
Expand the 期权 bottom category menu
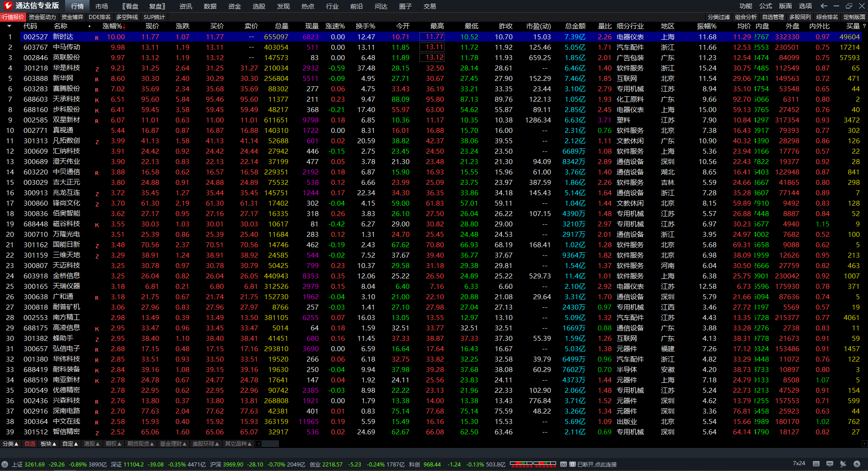tap(113, 444)
